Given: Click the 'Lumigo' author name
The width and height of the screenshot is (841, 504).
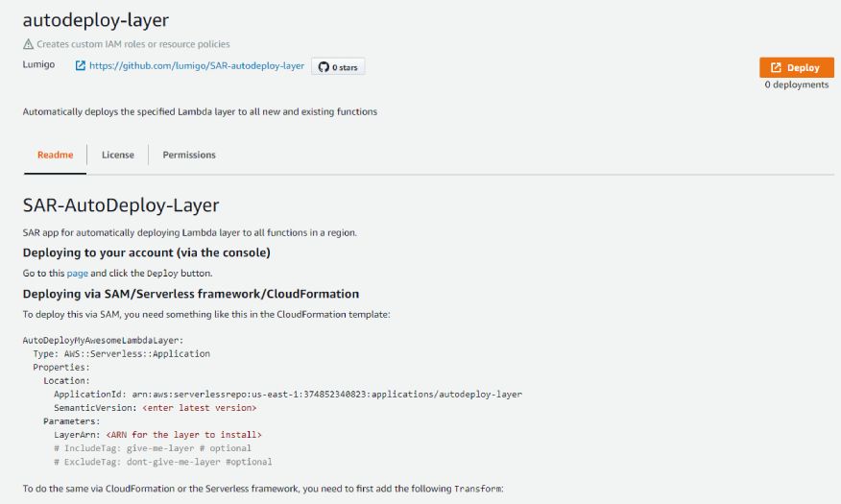Looking at the screenshot, I should pyautogui.click(x=38, y=64).
